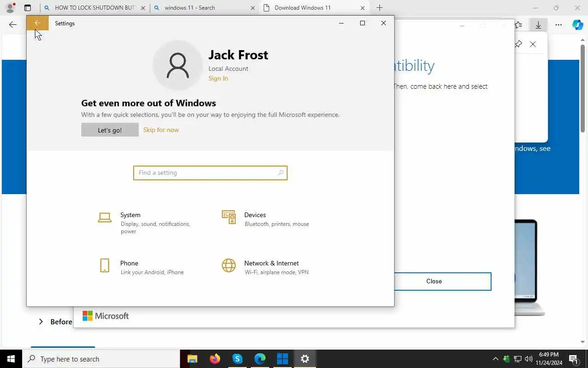Open File Explorer from the taskbar

click(x=192, y=359)
